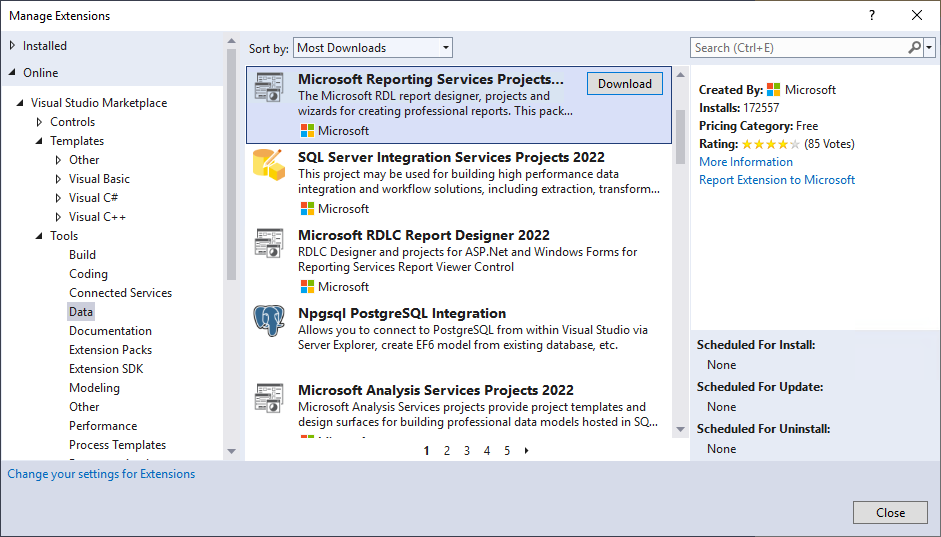Collapse the Visual Studio Marketplace node
The width and height of the screenshot is (941, 537).
tap(20, 103)
